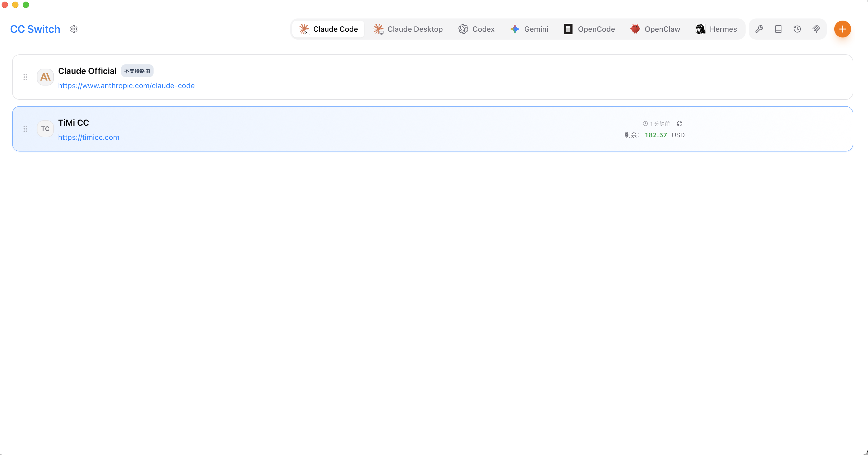Viewport: 868px width, 455px height.
Task: Open the wrench tools icon
Action: coord(759,29)
